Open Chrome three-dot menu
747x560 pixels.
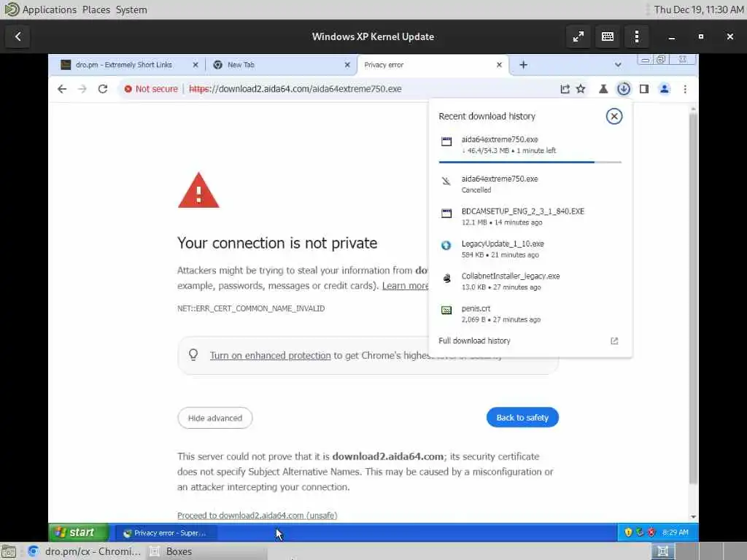(685, 89)
